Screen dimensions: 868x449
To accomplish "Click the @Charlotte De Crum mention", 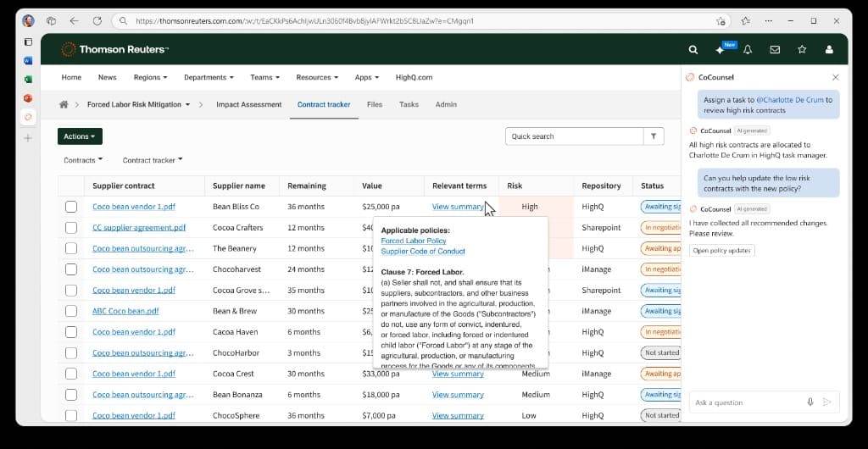I will [790, 100].
